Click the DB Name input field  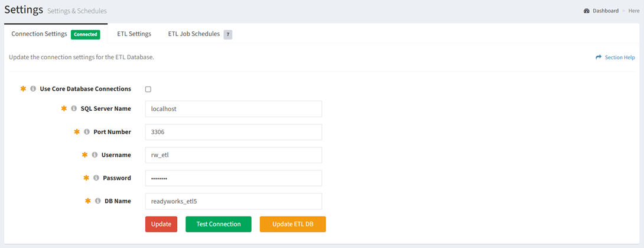click(x=233, y=201)
